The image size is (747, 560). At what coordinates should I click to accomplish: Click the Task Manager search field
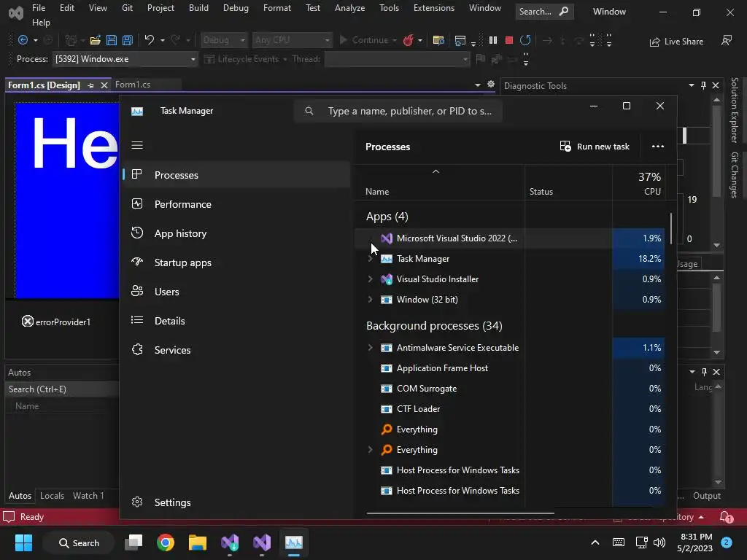coord(398,111)
